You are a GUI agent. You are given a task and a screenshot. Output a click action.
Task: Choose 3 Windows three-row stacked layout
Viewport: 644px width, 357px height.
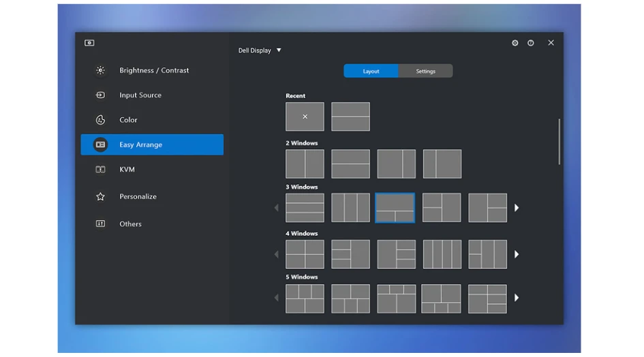coord(305,208)
